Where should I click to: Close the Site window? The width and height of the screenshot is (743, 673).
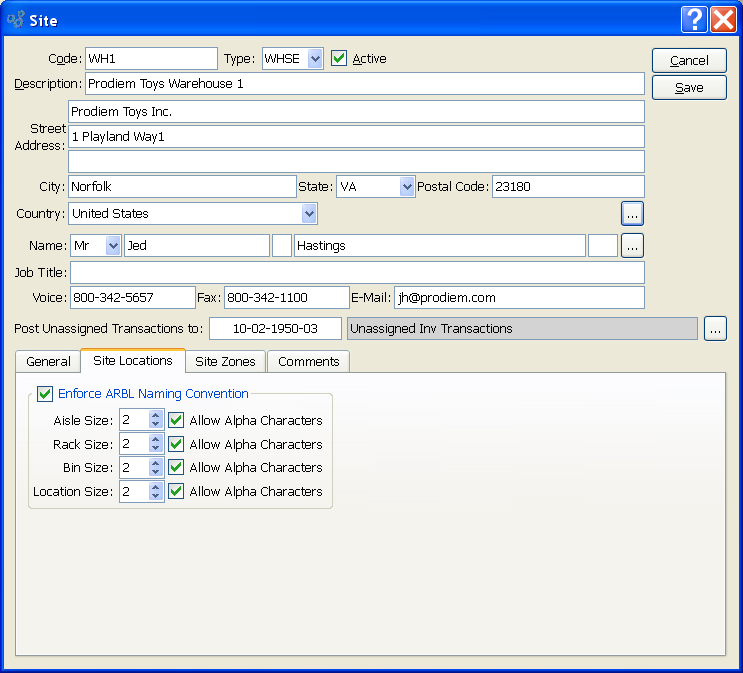[x=723, y=19]
